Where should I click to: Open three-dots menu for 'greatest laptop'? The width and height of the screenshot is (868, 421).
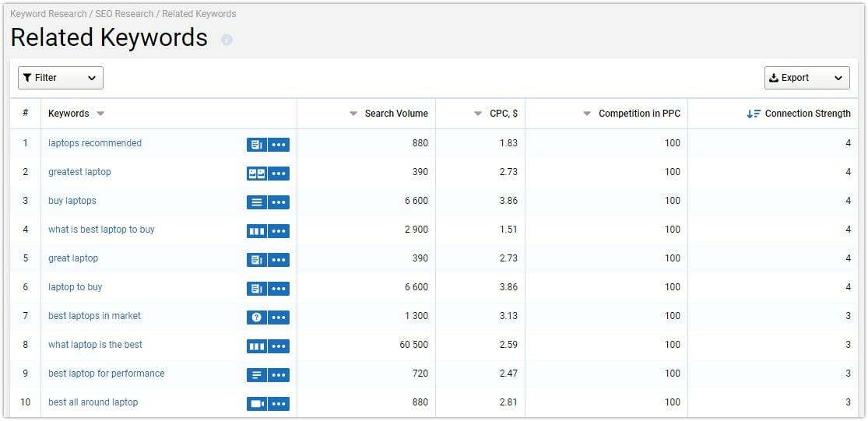(279, 174)
